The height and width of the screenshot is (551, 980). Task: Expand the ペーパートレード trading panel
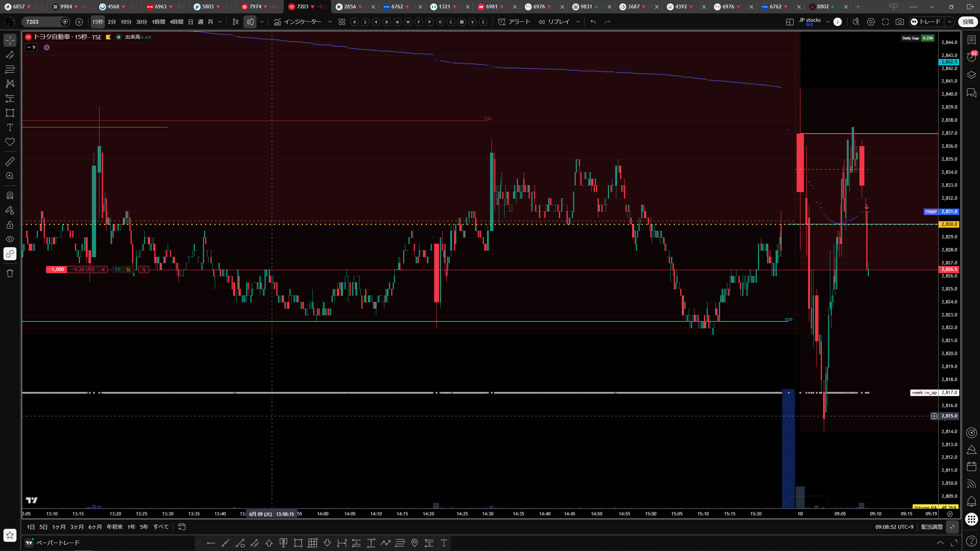click(940, 543)
